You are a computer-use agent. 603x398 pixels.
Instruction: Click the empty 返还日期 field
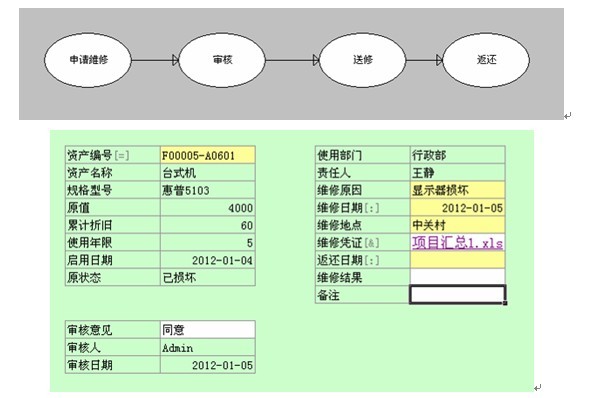458,260
